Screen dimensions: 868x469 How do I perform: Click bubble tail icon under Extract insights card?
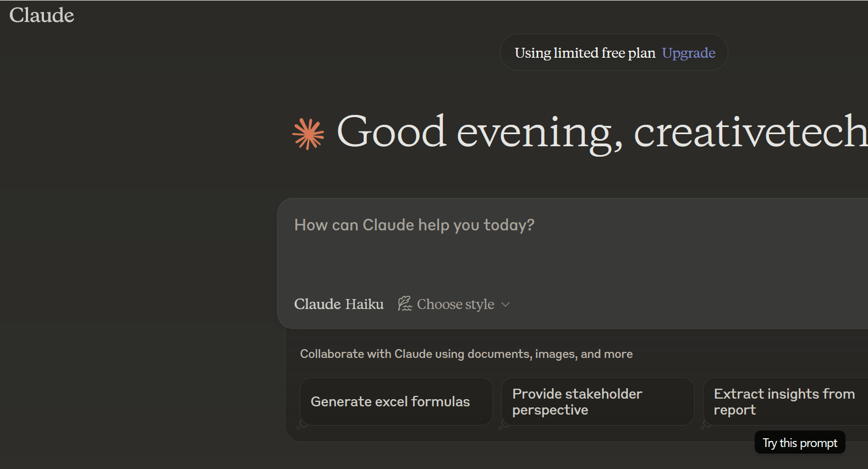click(706, 424)
